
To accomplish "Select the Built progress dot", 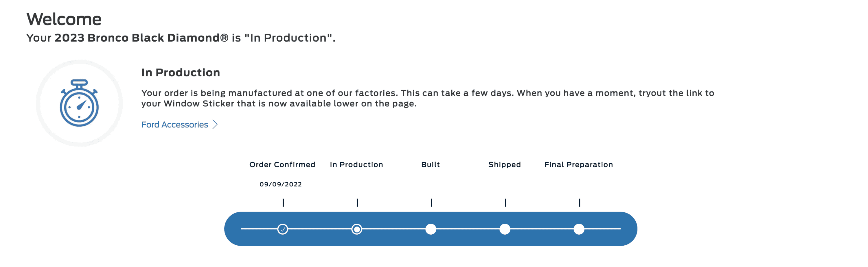I will pyautogui.click(x=431, y=229).
